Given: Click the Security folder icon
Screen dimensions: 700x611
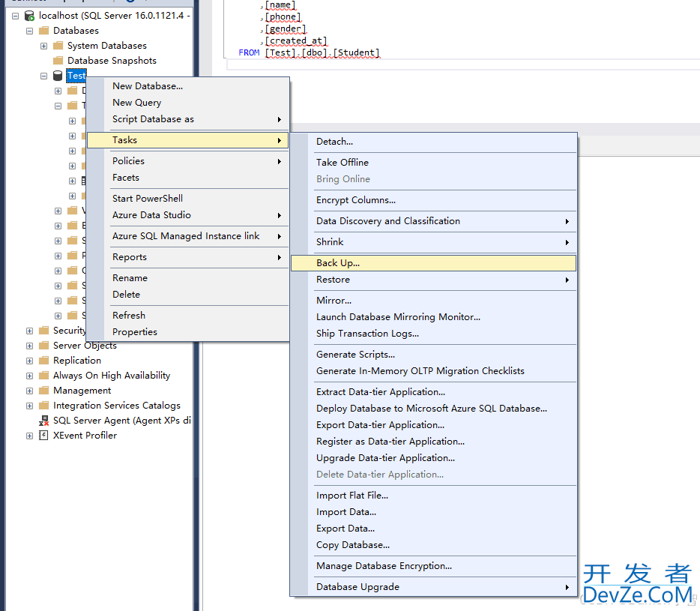Looking at the screenshot, I should (43, 330).
